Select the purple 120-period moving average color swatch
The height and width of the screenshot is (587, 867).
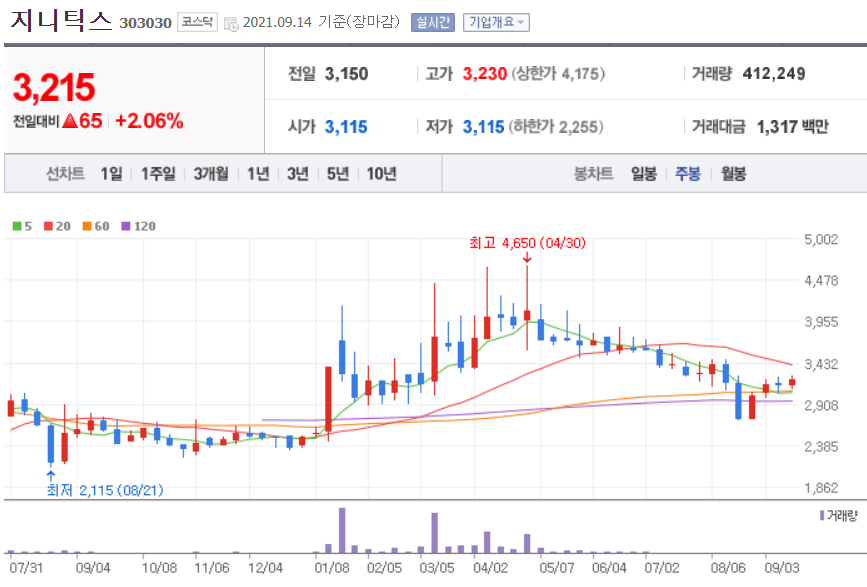pos(124,223)
